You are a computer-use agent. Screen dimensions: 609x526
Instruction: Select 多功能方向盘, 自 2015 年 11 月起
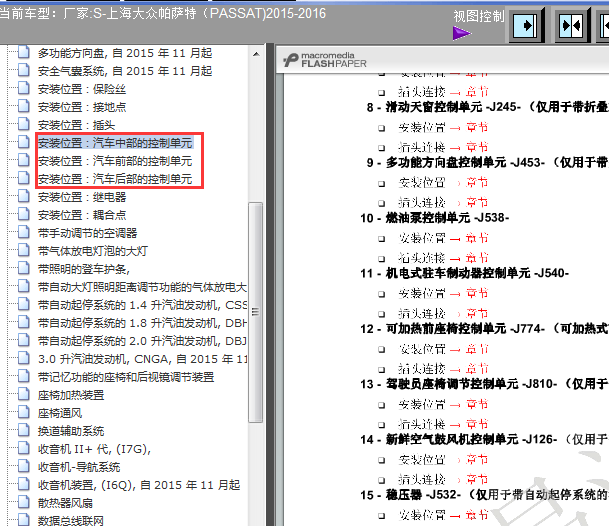pos(125,53)
